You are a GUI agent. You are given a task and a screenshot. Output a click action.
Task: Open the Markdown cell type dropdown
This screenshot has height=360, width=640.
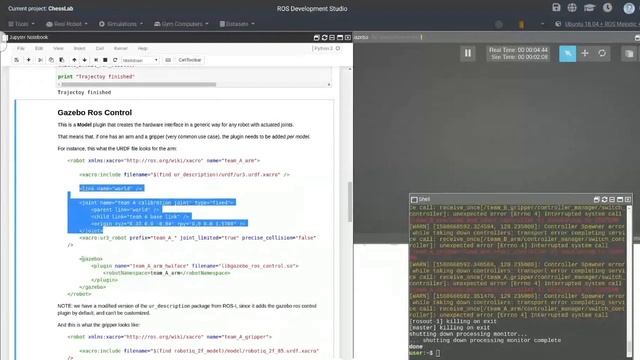point(140,60)
